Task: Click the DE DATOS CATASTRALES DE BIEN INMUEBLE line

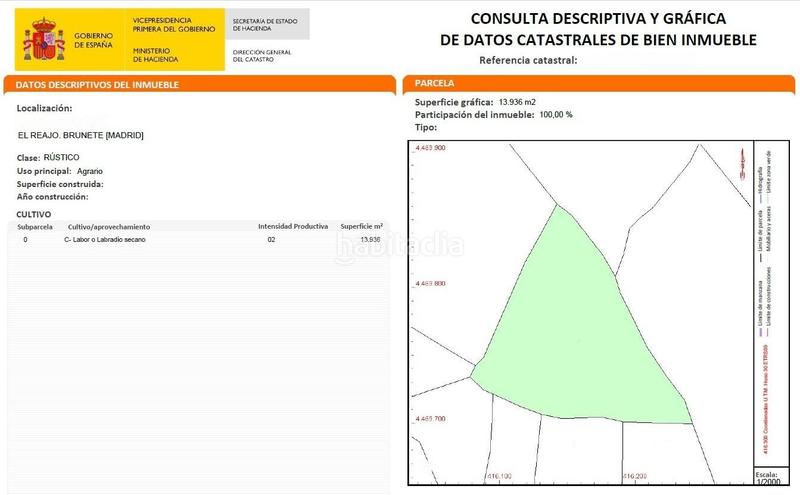Action: pos(598,40)
